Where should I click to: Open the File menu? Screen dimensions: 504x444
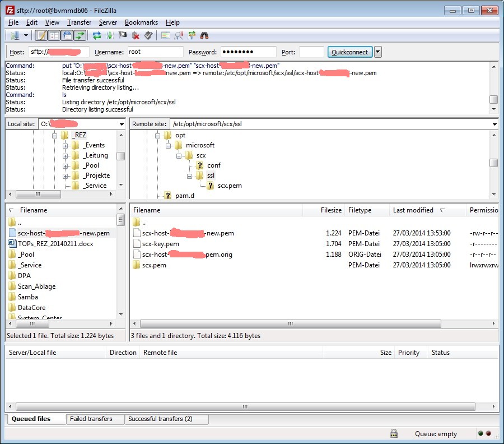(13, 22)
